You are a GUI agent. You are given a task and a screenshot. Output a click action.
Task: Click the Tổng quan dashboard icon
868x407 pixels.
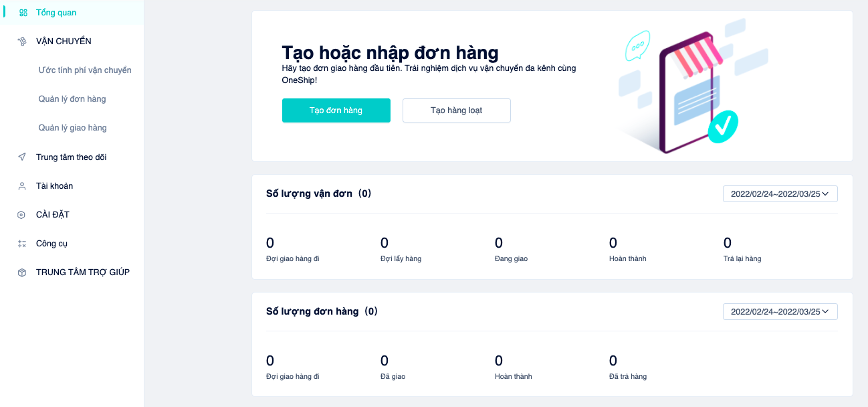click(23, 13)
